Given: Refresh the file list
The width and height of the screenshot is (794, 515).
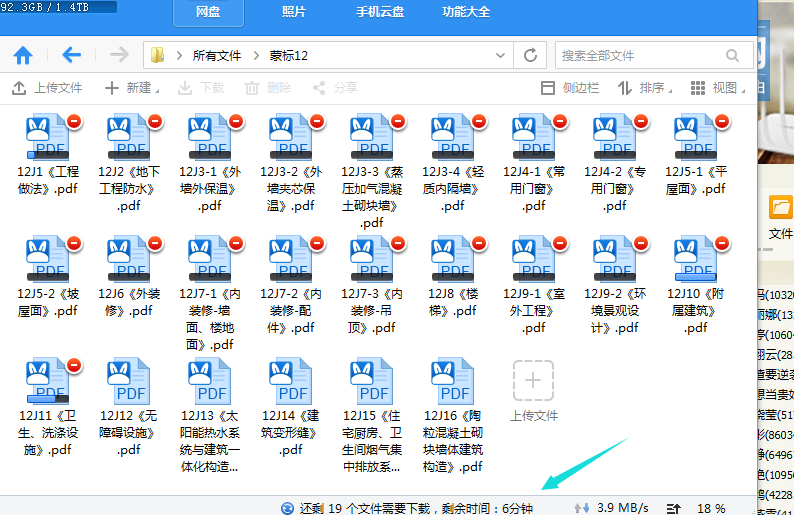Looking at the screenshot, I should [x=530, y=55].
